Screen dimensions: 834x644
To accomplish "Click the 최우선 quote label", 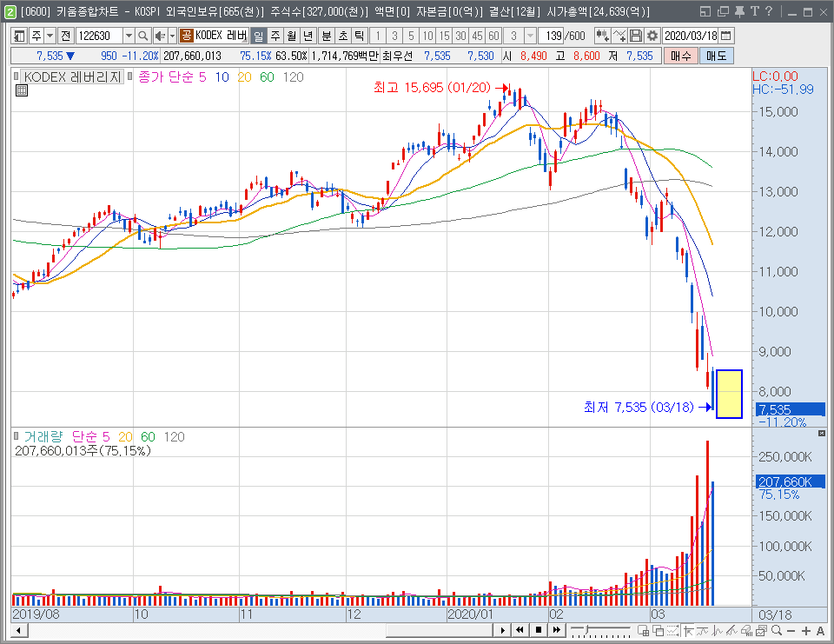I will click(x=397, y=56).
